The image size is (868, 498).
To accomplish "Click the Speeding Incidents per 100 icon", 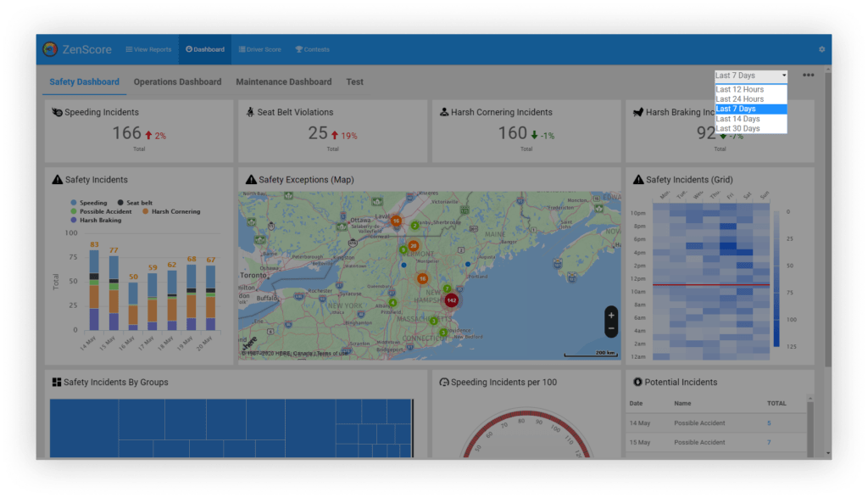I will click(x=444, y=383).
